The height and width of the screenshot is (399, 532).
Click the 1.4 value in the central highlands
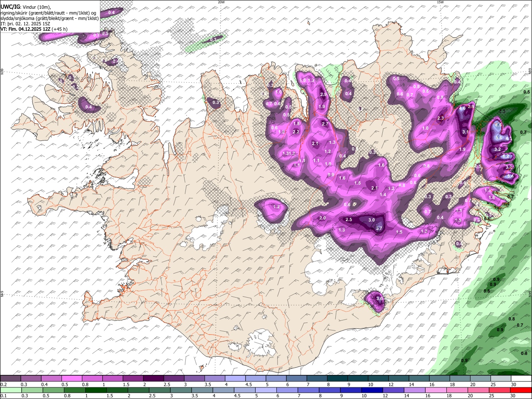pos(383,195)
